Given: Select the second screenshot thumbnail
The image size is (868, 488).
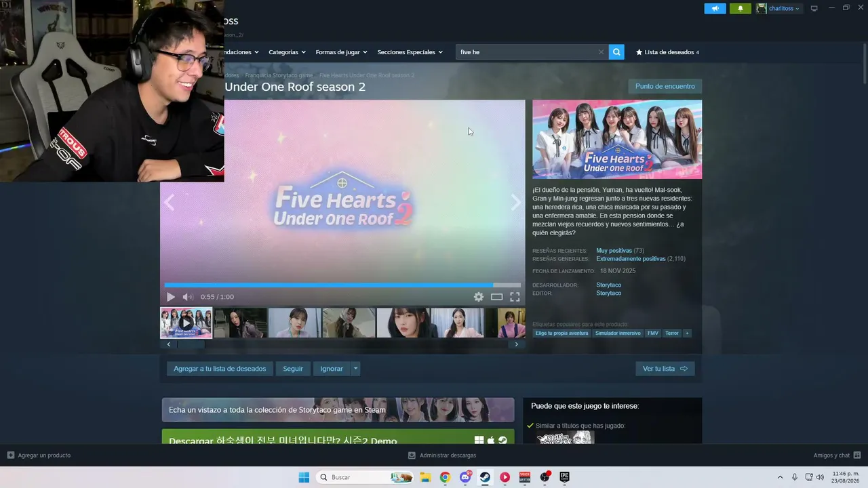Looking at the screenshot, I should pyautogui.click(x=240, y=323).
